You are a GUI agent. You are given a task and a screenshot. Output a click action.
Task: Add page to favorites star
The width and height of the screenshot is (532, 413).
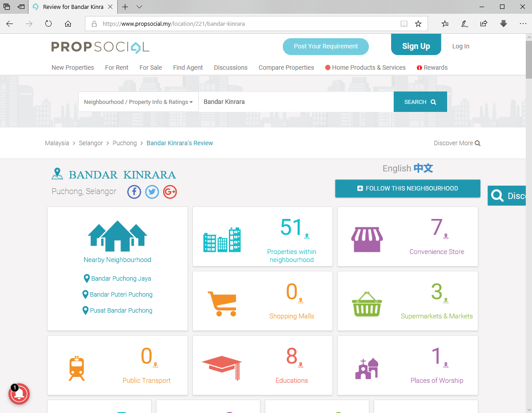pos(418,24)
